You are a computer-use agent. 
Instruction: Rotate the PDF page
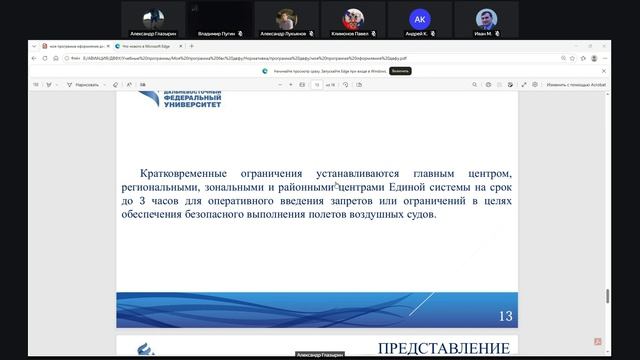346,85
